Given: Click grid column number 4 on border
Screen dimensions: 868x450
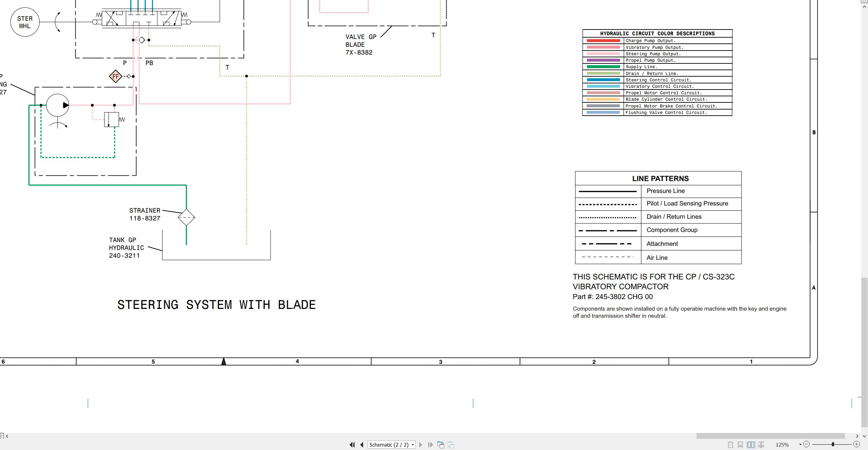Looking at the screenshot, I should [297, 361].
